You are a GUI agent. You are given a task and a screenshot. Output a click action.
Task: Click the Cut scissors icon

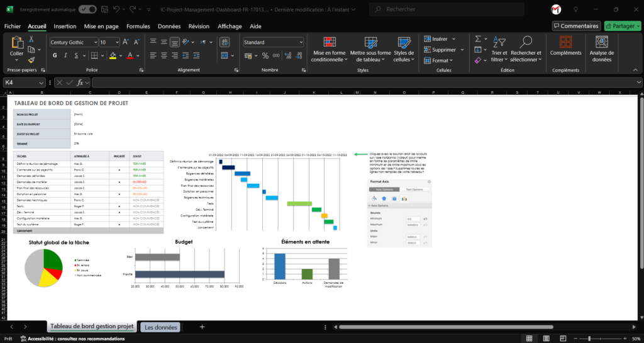pos(32,39)
